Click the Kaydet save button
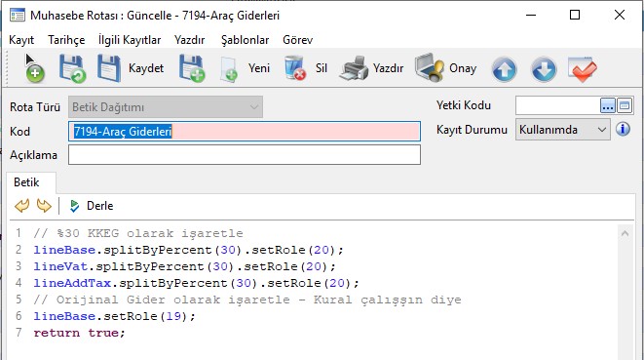 coord(131,68)
